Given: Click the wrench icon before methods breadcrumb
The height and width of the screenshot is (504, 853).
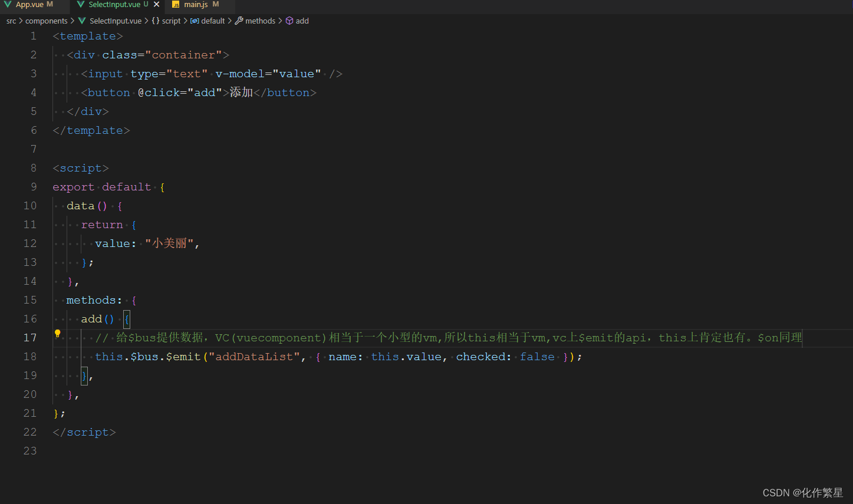Looking at the screenshot, I should pos(239,21).
